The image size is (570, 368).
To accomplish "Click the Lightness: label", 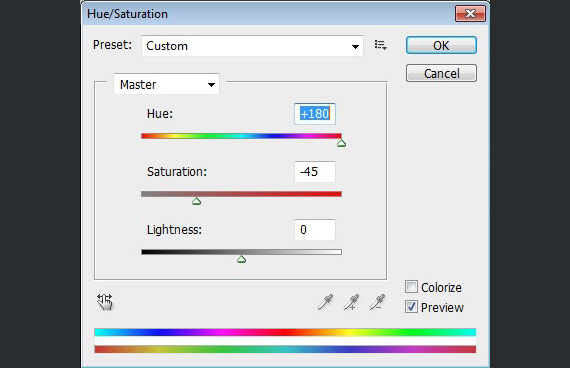I will pyautogui.click(x=174, y=230).
